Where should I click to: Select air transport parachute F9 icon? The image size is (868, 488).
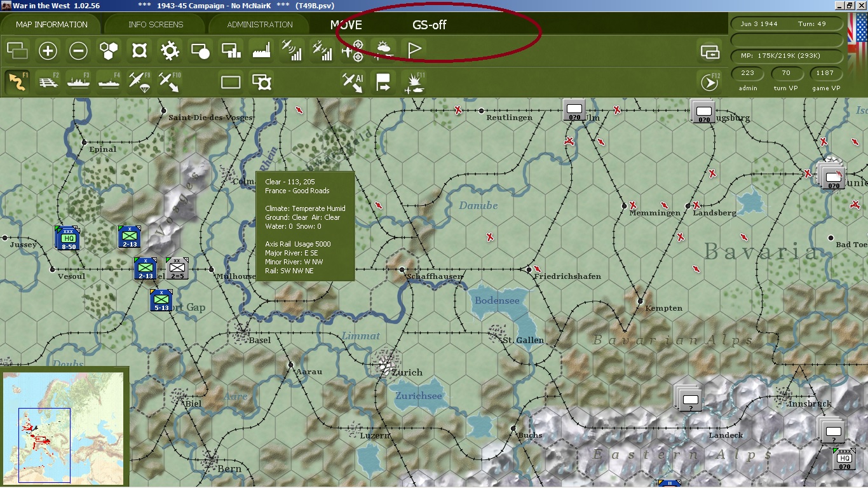140,82
